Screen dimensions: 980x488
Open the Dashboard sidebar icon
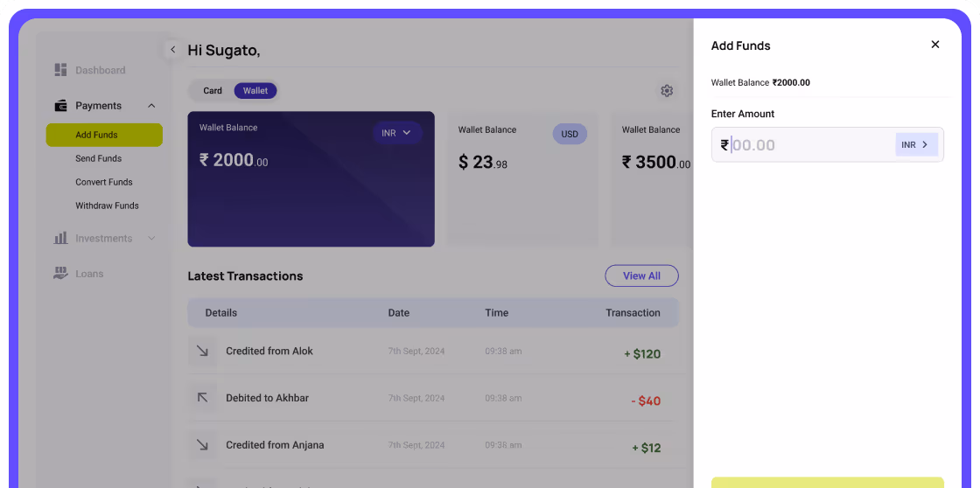(60, 70)
